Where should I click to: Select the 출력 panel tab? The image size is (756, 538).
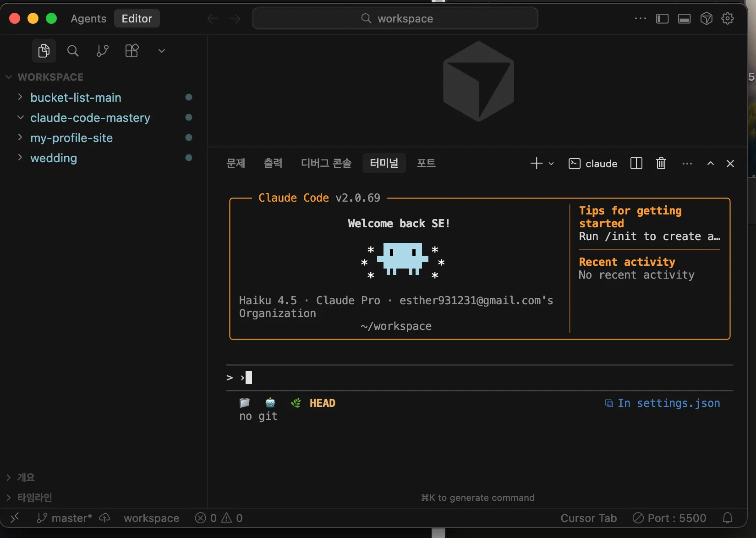(273, 163)
